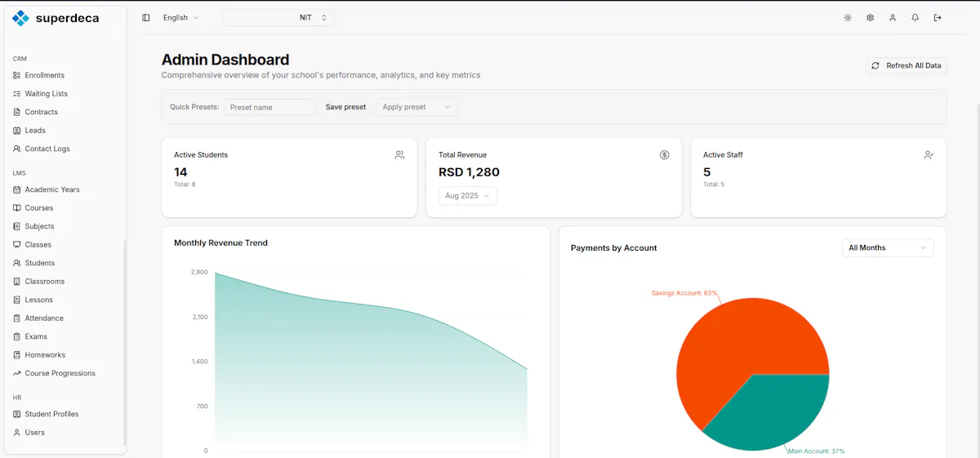
Task: Open settings via the gear icon
Action: coord(871,17)
